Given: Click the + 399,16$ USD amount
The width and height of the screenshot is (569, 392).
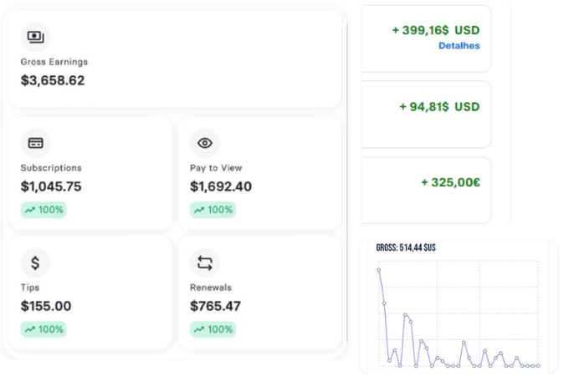Looking at the screenshot, I should 436,30.
